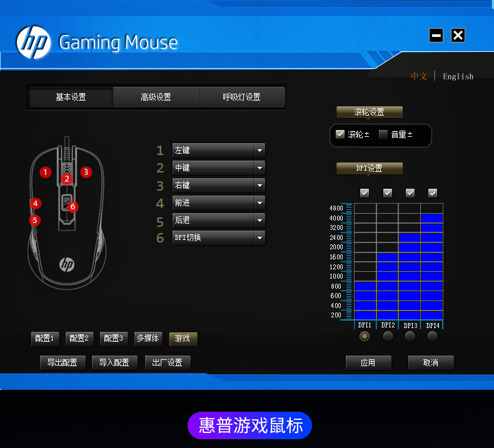Uncheck the DPI1 column checkbox
This screenshot has height=448, width=494.
pos(365,192)
